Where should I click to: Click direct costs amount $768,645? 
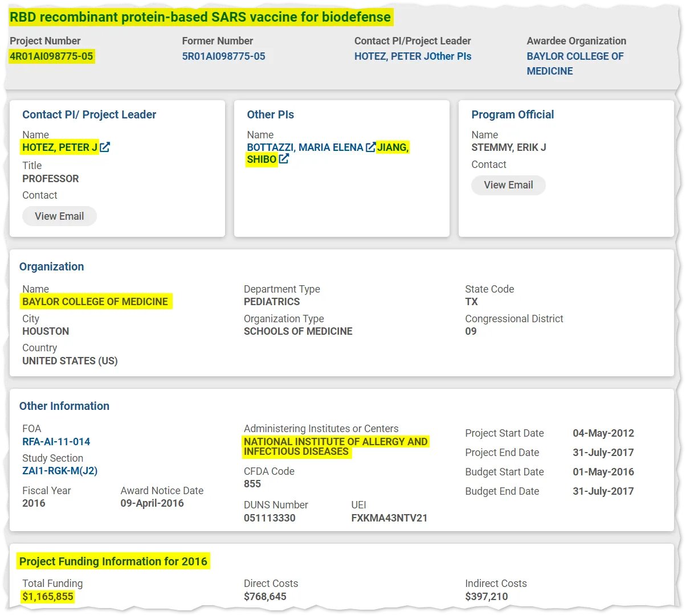[265, 597]
